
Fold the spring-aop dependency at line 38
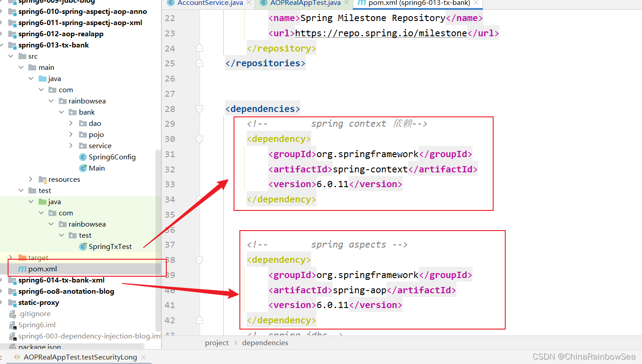[200, 260]
